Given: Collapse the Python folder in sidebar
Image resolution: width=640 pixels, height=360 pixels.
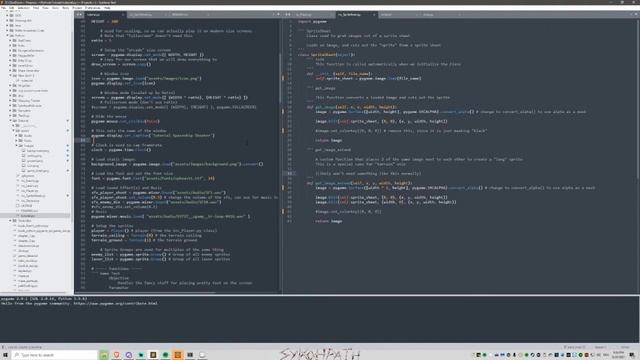Looking at the screenshot, I should pyautogui.click(x=7, y=36).
